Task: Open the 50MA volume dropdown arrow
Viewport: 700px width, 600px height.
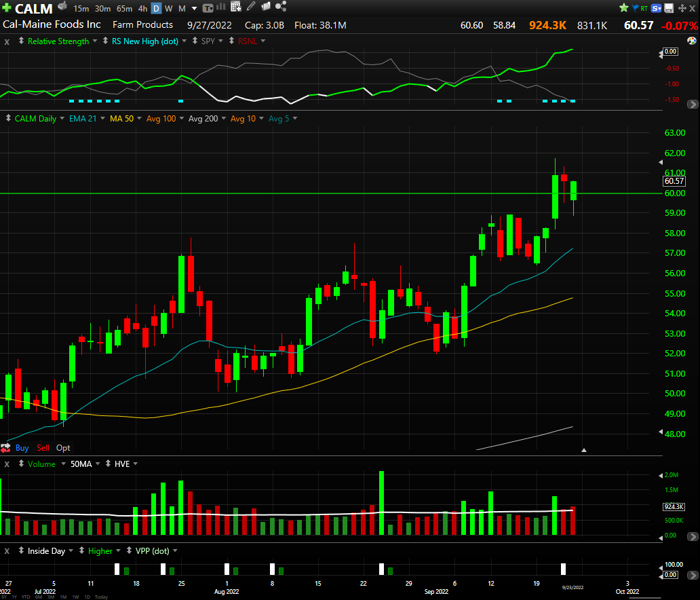Action: 97,464
